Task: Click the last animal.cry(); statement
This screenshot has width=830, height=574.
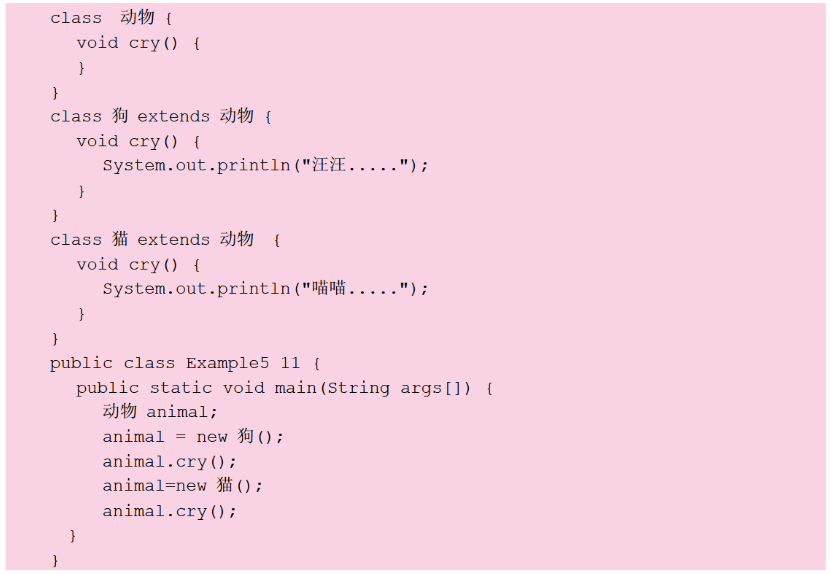Action: click(x=169, y=511)
